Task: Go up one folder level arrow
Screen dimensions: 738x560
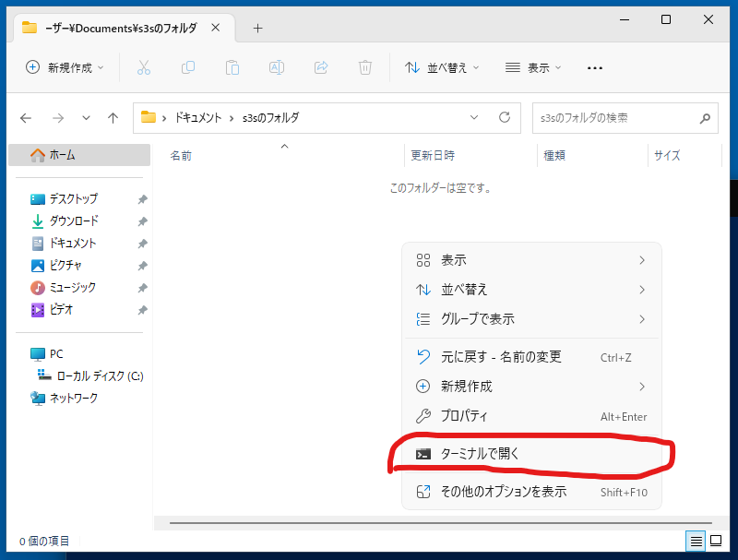Action: (x=113, y=118)
